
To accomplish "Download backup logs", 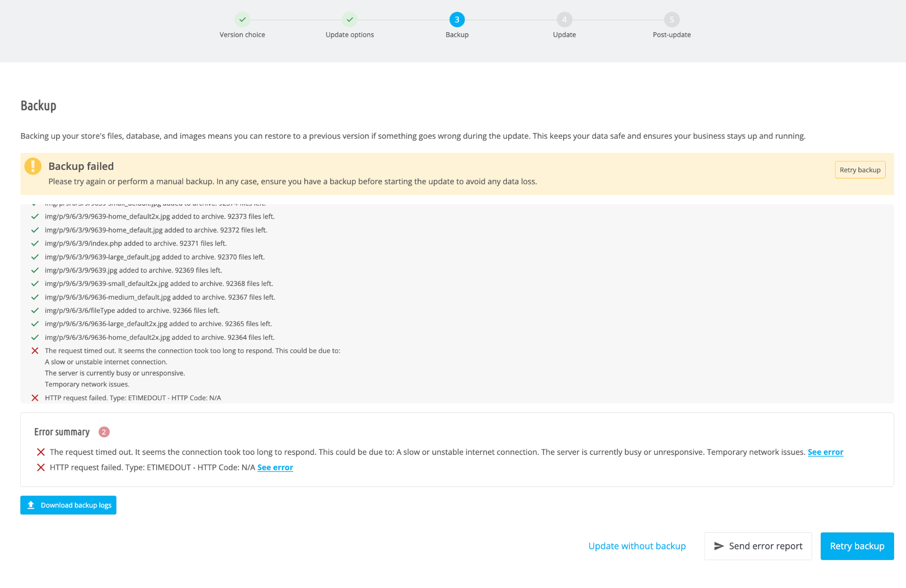I will (68, 505).
